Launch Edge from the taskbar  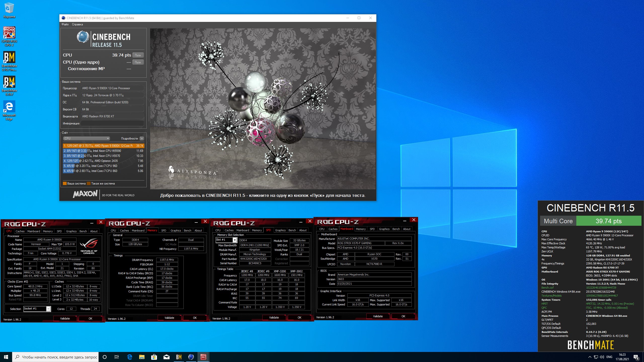point(130,357)
